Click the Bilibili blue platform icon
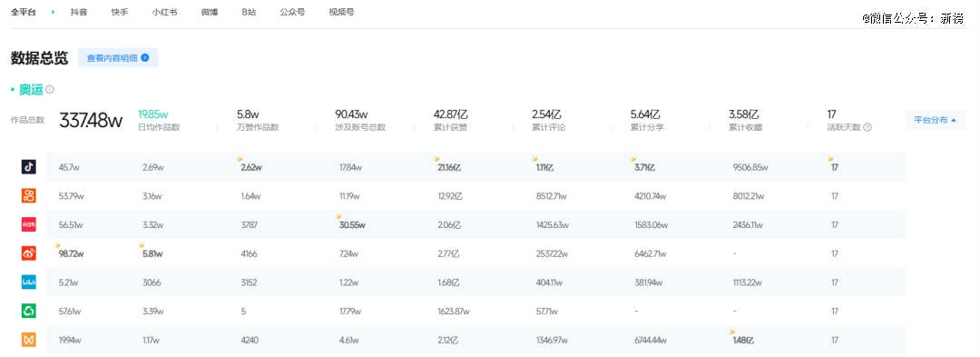980x357 pixels. (x=29, y=282)
